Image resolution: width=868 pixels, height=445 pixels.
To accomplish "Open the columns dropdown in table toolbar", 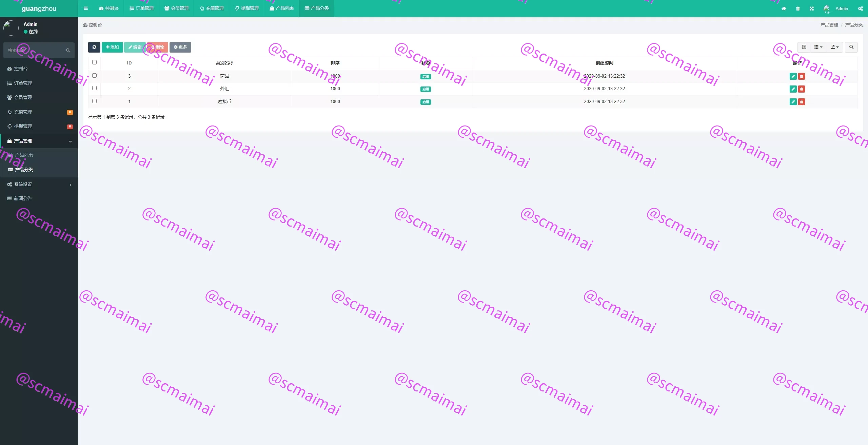I will tap(818, 47).
